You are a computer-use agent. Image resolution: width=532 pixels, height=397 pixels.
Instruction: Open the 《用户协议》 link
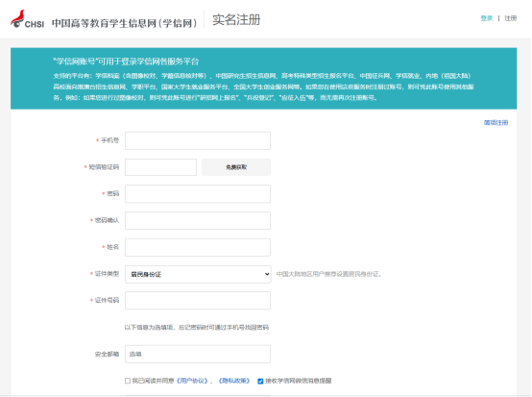[x=192, y=381]
